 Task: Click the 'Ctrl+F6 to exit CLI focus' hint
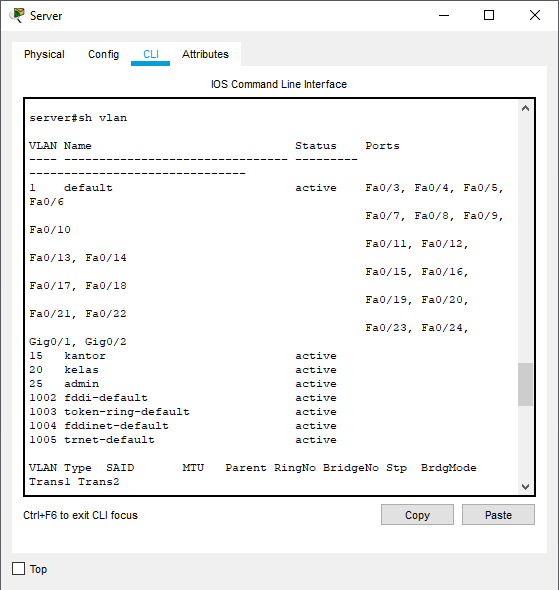pyautogui.click(x=81, y=515)
